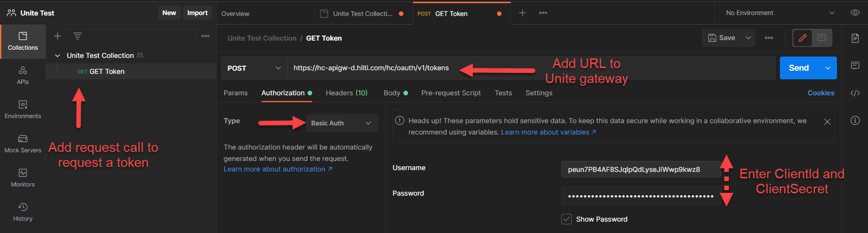The height and width of the screenshot is (233, 868).
Task: Switch to the Authorization tab
Action: pos(287,93)
